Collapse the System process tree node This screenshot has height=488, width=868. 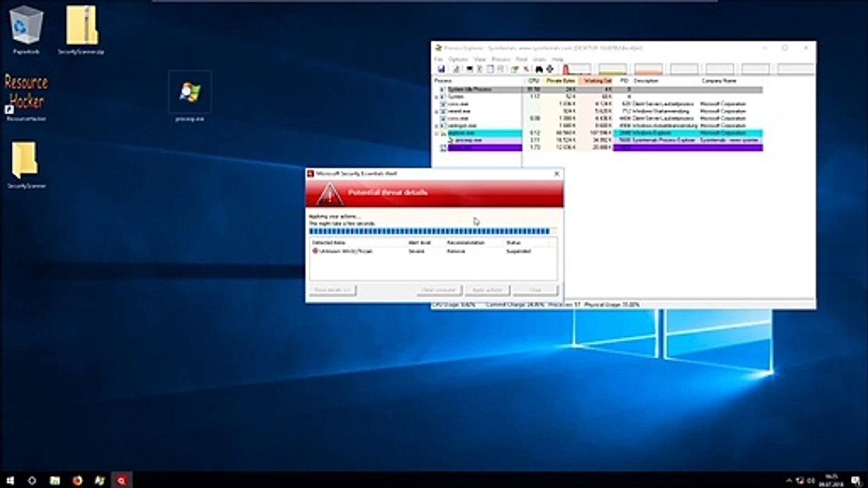[x=436, y=97]
